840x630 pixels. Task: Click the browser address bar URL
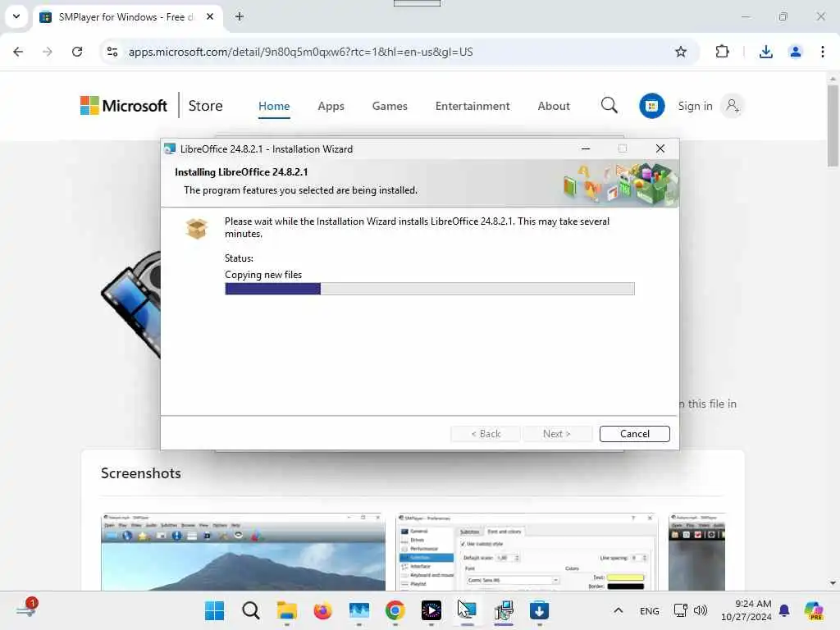click(300, 52)
